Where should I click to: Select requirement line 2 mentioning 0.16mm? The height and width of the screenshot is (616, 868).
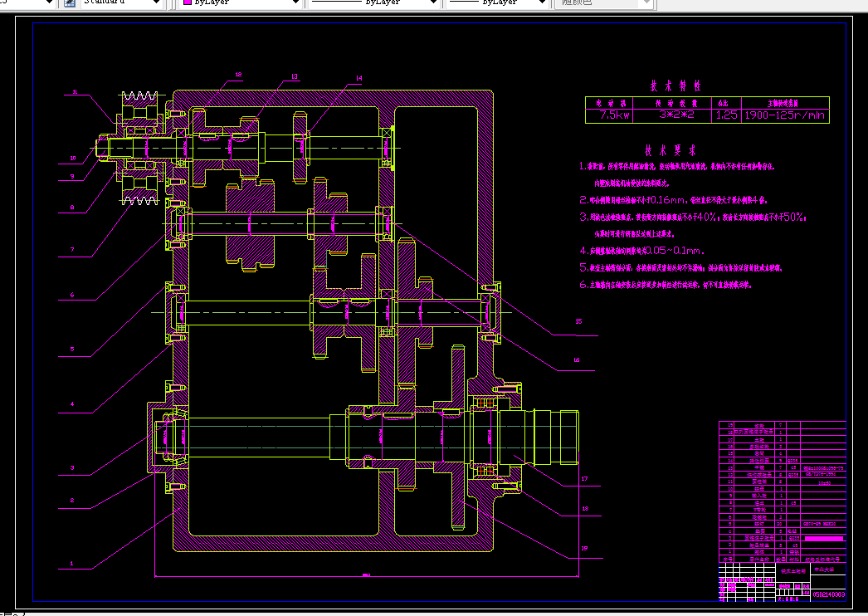(x=674, y=201)
